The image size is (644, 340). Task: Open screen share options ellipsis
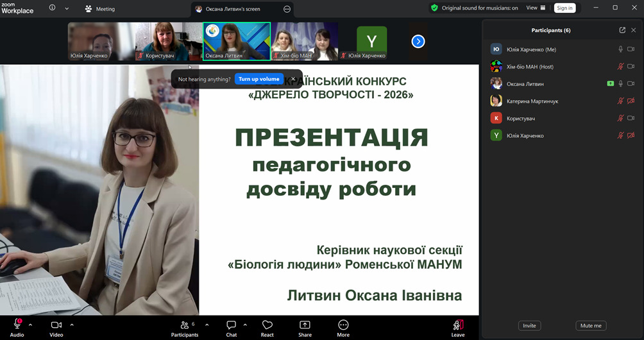coord(287,9)
